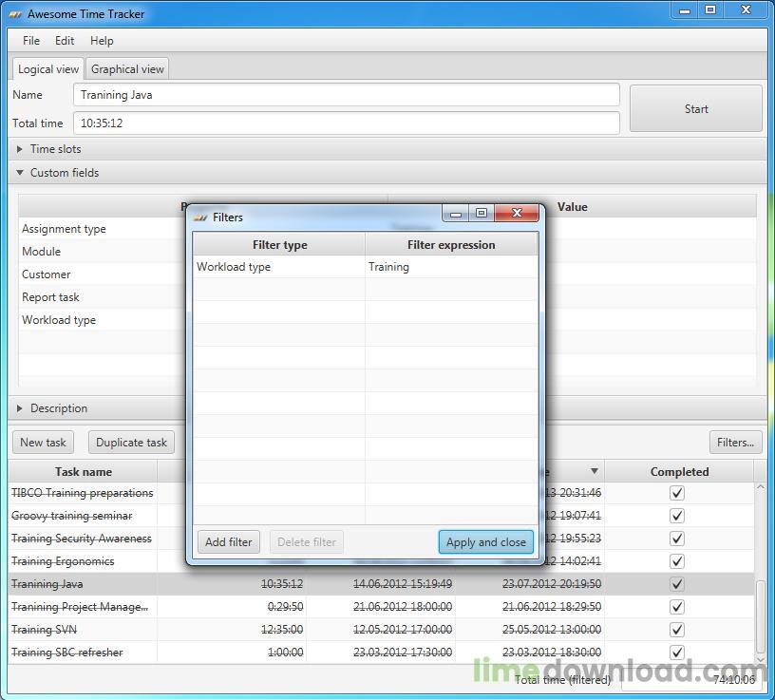This screenshot has width=775, height=700.
Task: Click the task list scrollbar up arrow
Action: click(760, 488)
